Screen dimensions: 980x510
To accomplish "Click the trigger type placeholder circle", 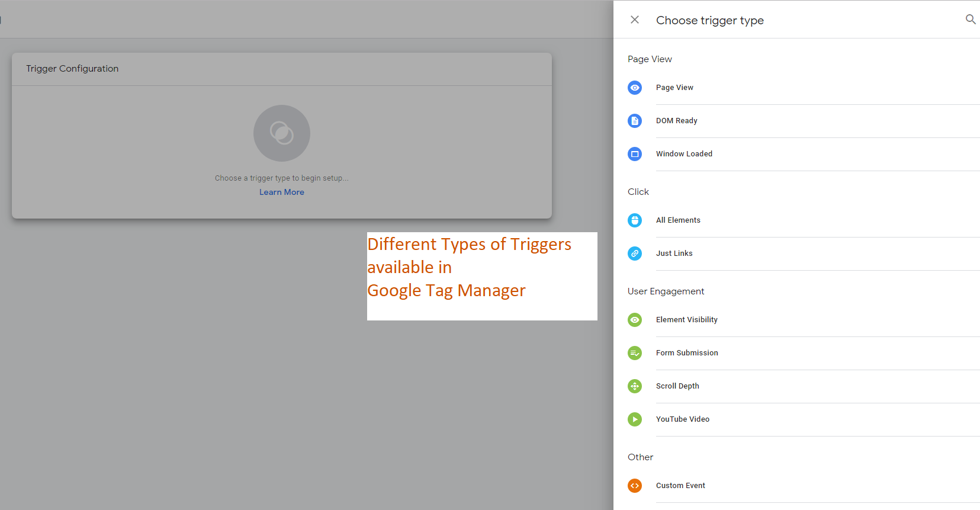I will [x=282, y=133].
